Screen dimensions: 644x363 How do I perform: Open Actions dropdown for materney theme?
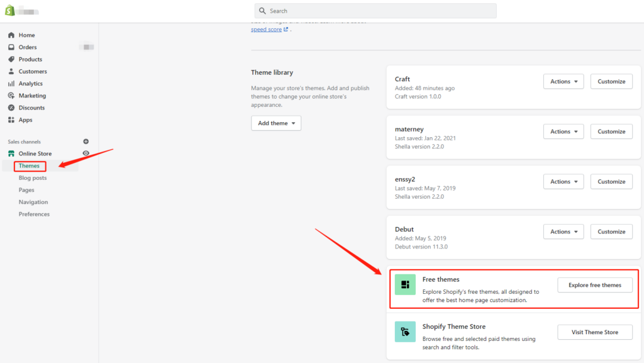pos(563,131)
